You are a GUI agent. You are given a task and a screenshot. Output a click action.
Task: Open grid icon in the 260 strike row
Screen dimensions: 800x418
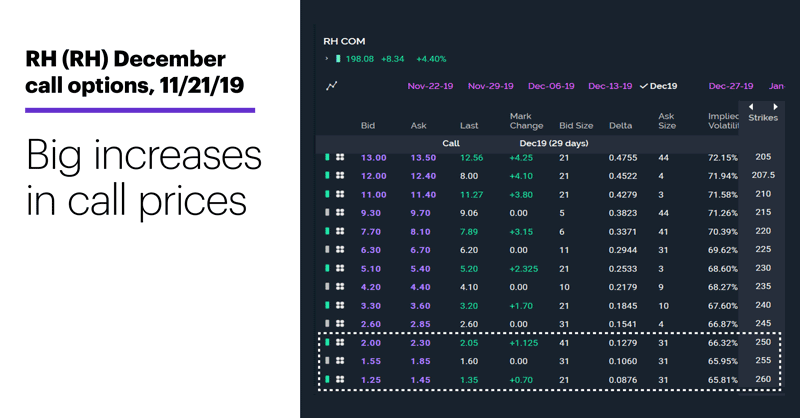[340, 379]
